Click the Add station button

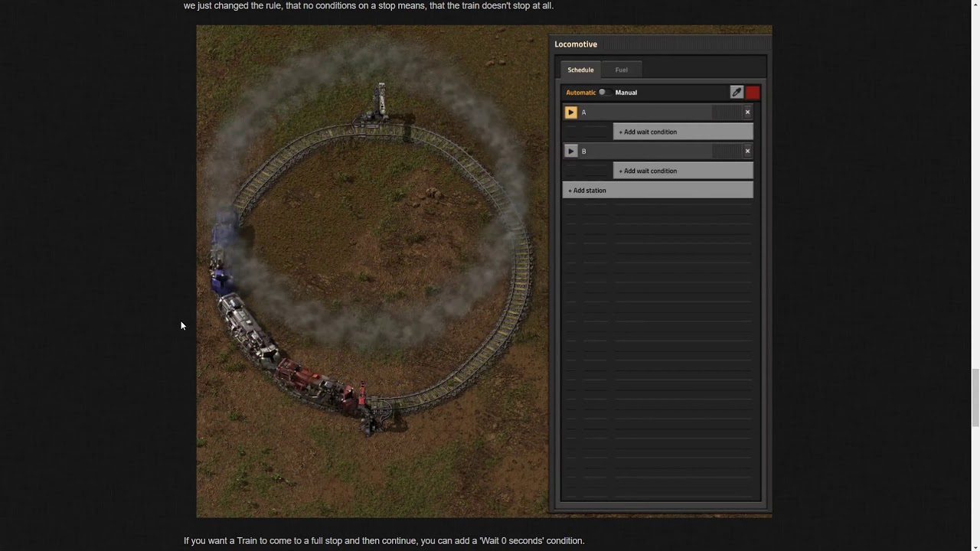tap(658, 191)
